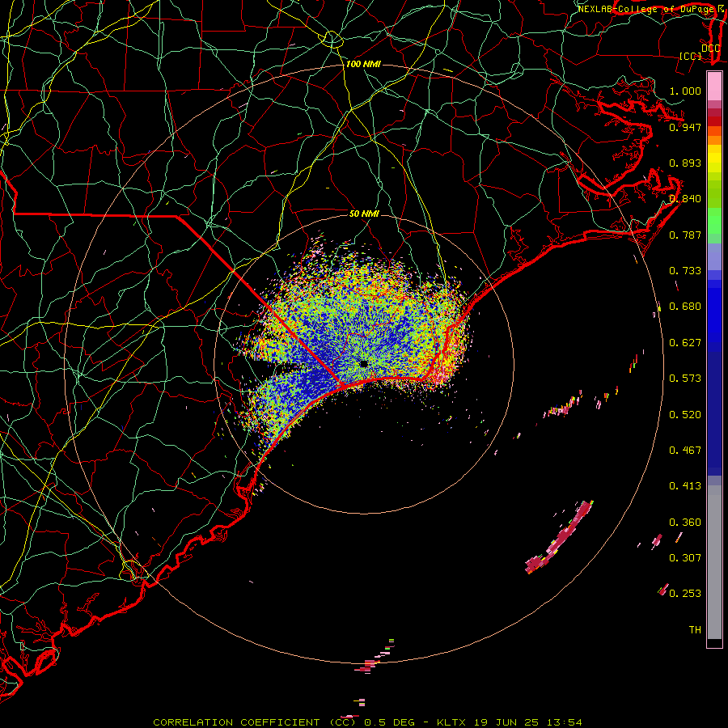Select the NEXLAB-College of DuPage header text

pos(646,9)
